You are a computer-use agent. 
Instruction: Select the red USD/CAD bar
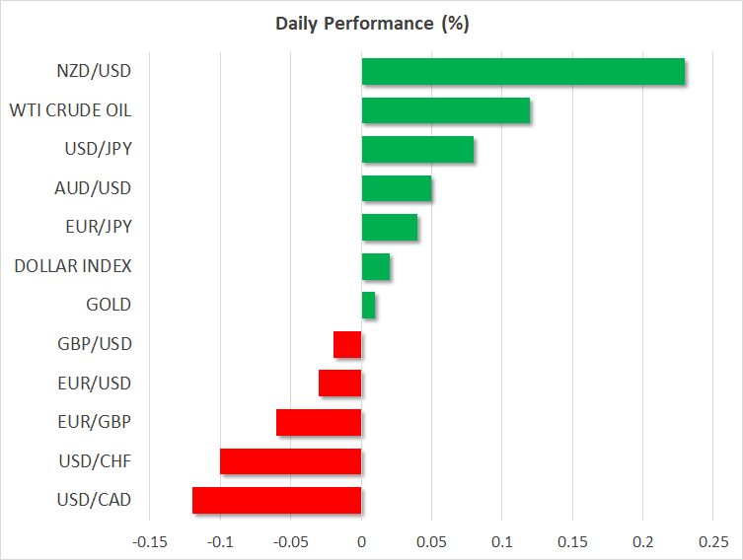(277, 500)
